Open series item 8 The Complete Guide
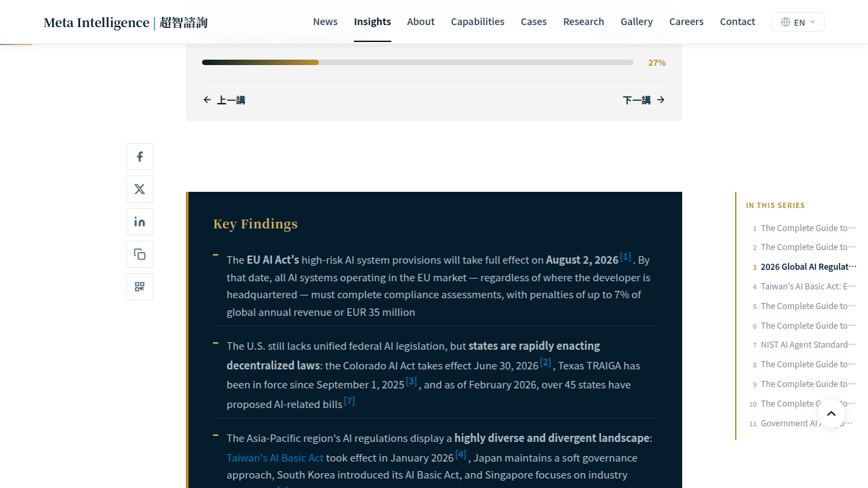This screenshot has width=868, height=488. tap(803, 365)
